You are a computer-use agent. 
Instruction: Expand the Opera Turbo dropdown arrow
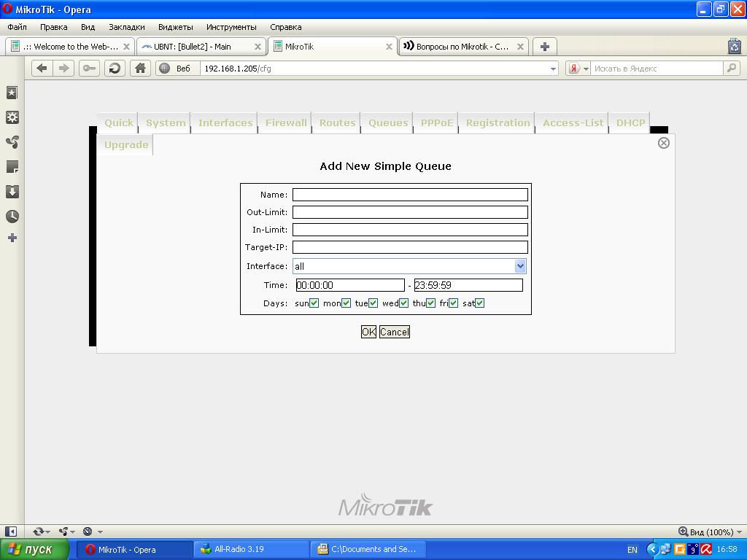tap(100, 532)
